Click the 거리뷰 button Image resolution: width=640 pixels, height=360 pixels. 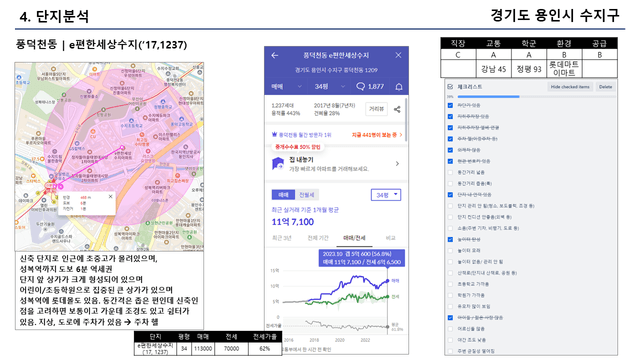[x=376, y=109]
